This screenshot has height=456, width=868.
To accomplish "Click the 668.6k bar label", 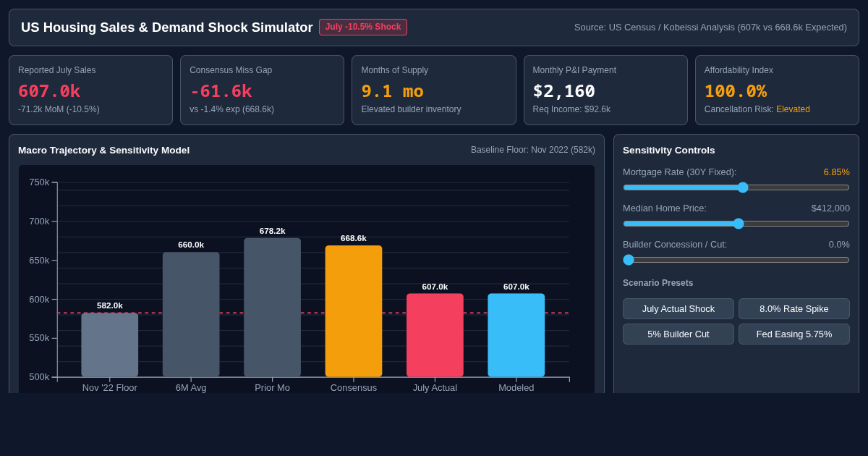I will (x=354, y=238).
